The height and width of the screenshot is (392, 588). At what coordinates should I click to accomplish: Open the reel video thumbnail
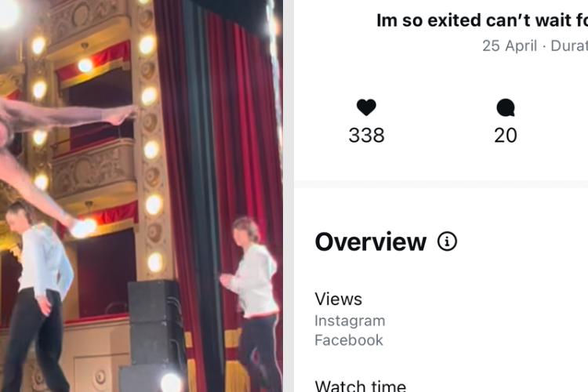point(141,196)
